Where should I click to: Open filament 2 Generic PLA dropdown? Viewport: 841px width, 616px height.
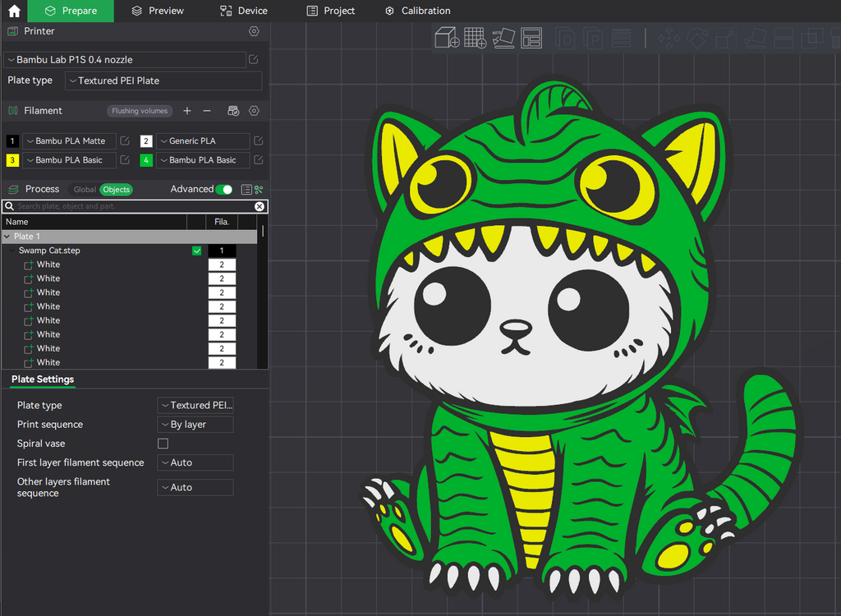tap(203, 140)
